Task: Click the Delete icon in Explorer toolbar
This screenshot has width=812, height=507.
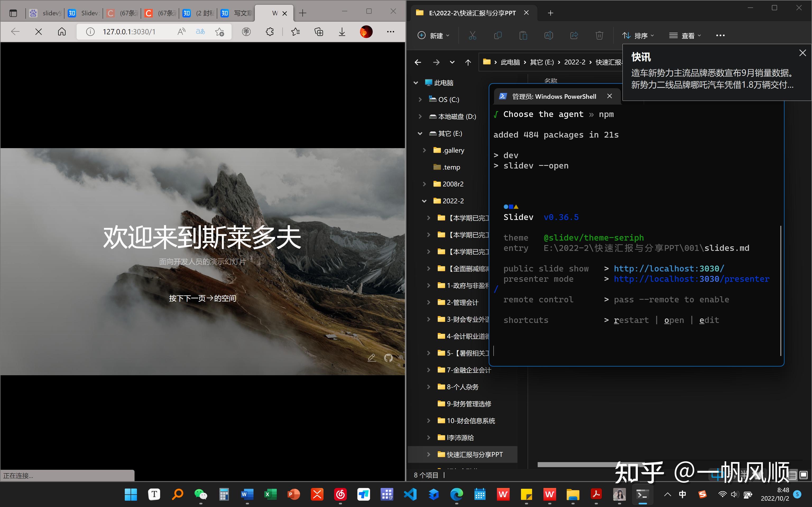Action: click(x=599, y=35)
